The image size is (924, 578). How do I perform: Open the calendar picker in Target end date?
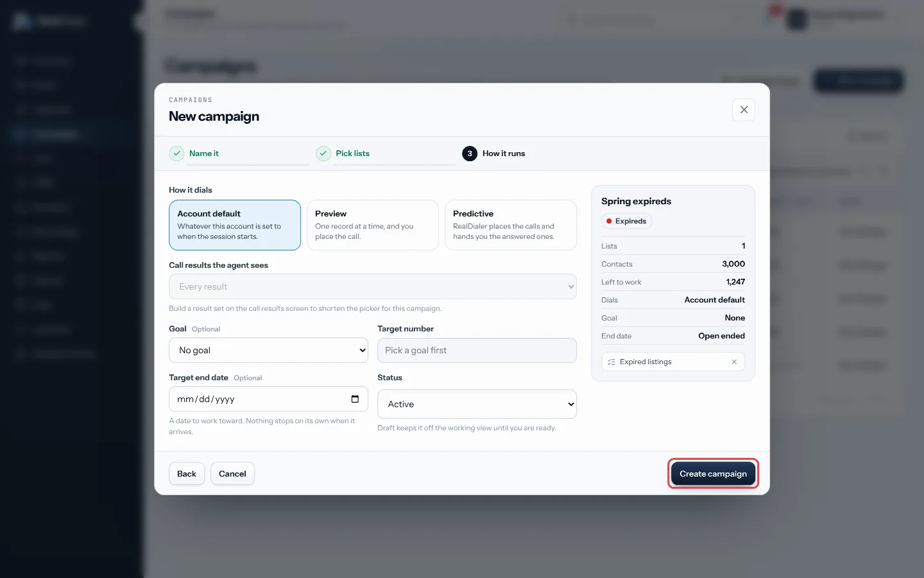tap(355, 399)
